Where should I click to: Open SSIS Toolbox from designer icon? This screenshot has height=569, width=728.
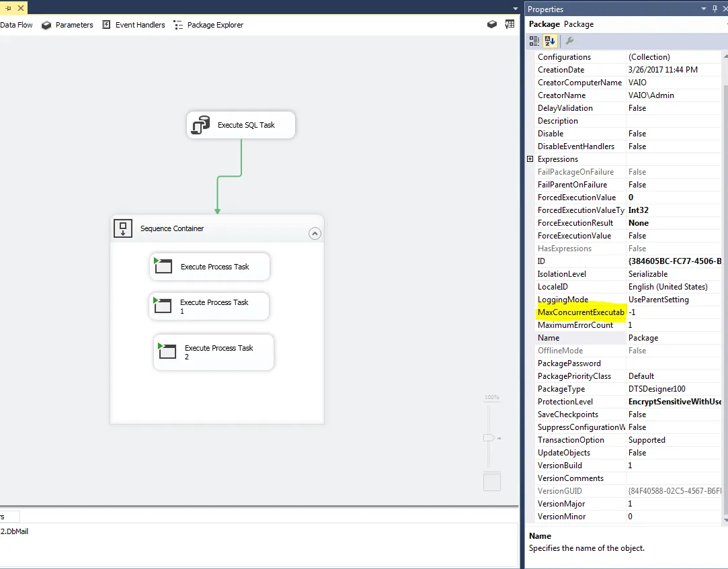click(x=491, y=24)
